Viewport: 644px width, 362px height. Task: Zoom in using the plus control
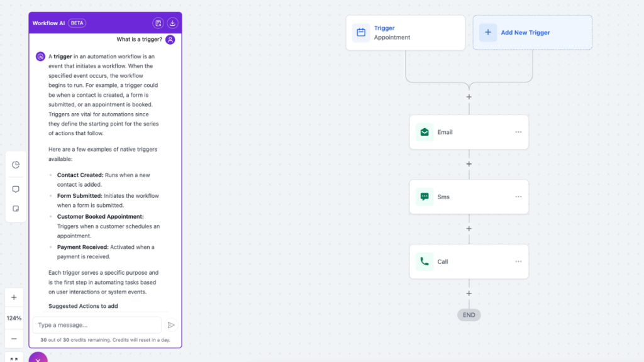click(13, 297)
